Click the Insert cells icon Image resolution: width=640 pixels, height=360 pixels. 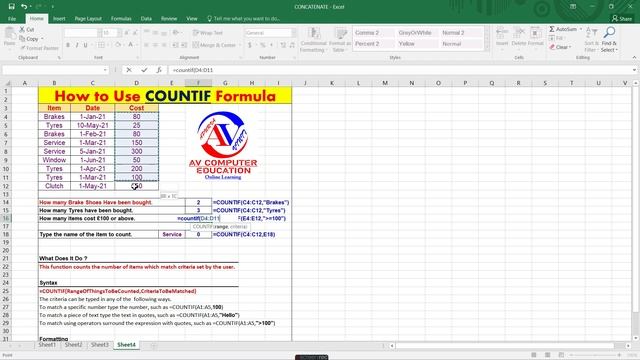click(502, 33)
